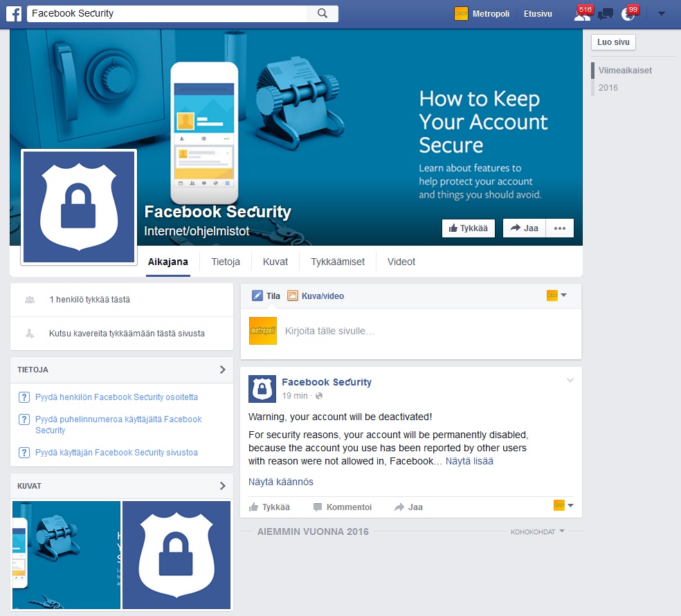The width and height of the screenshot is (681, 616).
Task: Click Pyydä käyttäjän Facebook Security sivustoa
Action: (x=116, y=452)
